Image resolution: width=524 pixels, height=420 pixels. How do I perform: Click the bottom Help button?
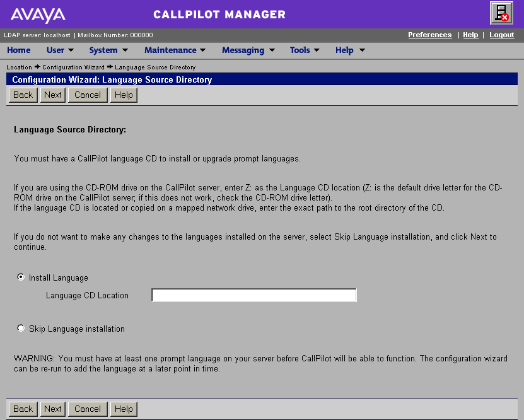coord(124,409)
